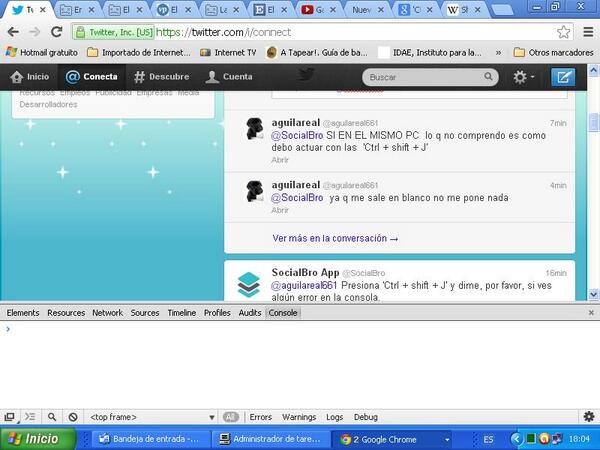
Task: Switch to the Google search browser tab
Action: point(415,10)
